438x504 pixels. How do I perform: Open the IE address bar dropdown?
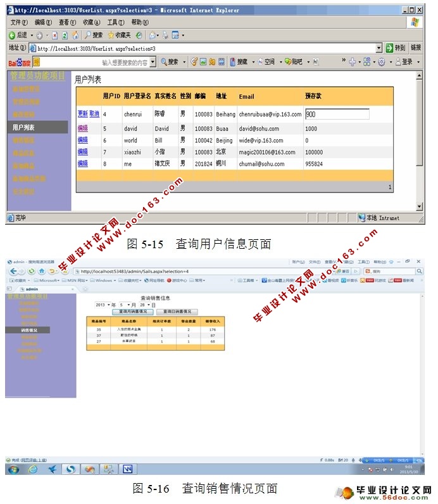click(379, 48)
